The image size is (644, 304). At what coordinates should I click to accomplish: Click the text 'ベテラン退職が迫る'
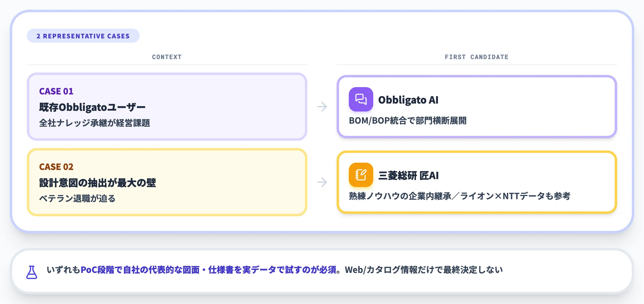[x=77, y=199]
